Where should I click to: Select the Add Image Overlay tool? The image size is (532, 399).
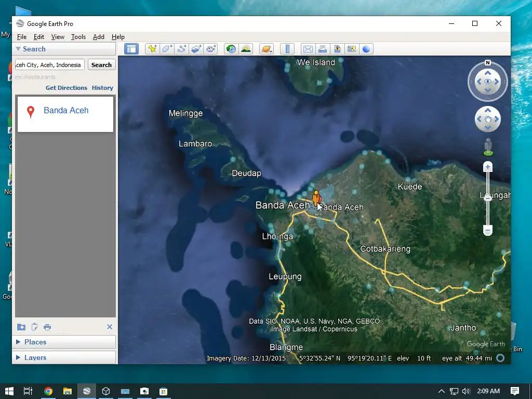[x=196, y=49]
